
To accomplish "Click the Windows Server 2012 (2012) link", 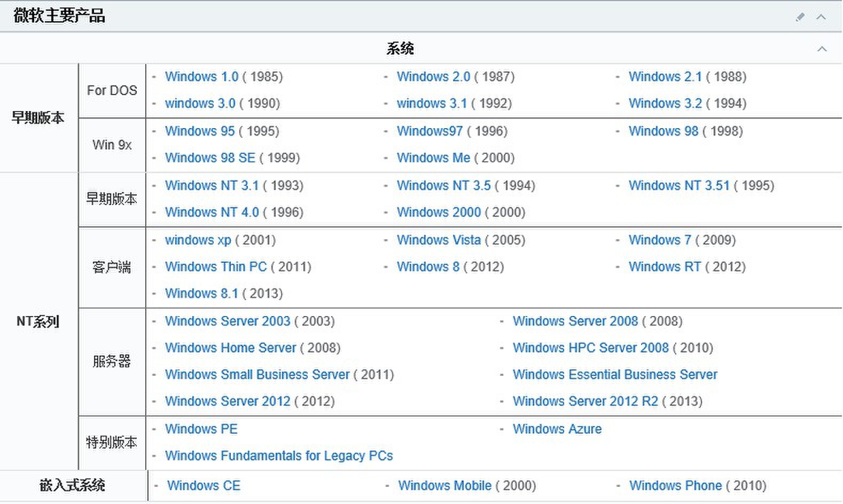I will 228,401.
